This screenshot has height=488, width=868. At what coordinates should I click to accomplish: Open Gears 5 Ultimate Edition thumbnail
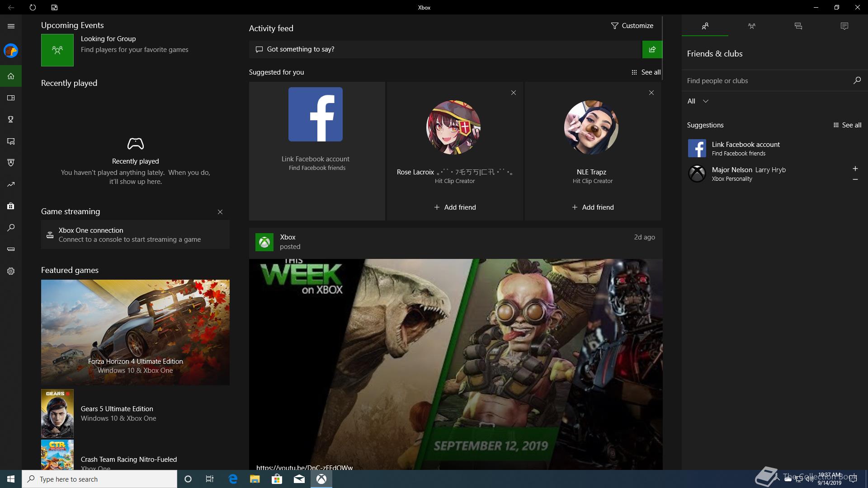pyautogui.click(x=57, y=413)
